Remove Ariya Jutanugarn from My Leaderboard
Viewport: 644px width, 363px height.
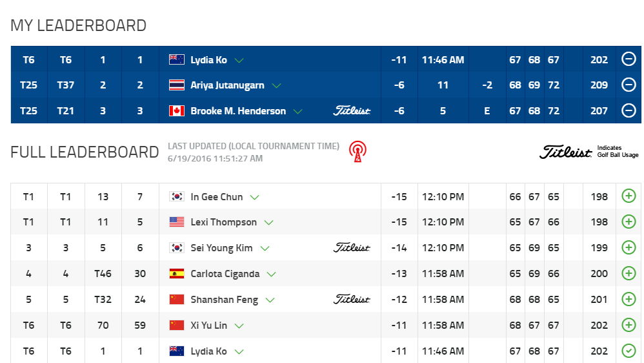click(x=629, y=85)
